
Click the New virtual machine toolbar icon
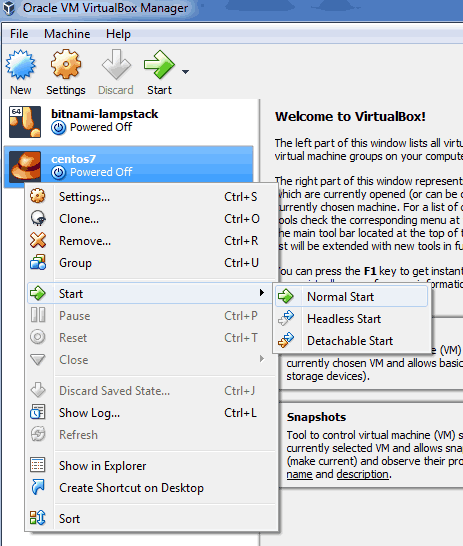[x=21, y=65]
